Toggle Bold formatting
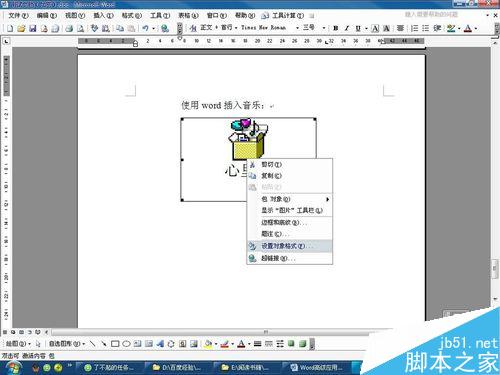Screen dimensions: 500x375 tap(336, 28)
